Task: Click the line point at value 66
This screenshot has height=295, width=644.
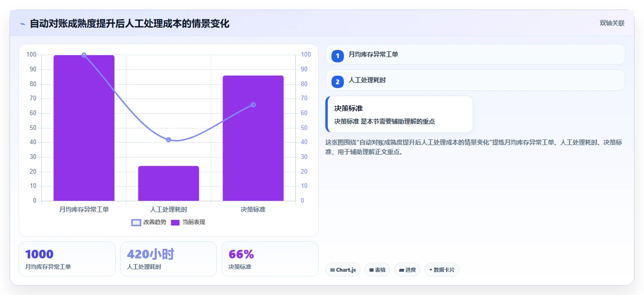Action: pyautogui.click(x=253, y=105)
